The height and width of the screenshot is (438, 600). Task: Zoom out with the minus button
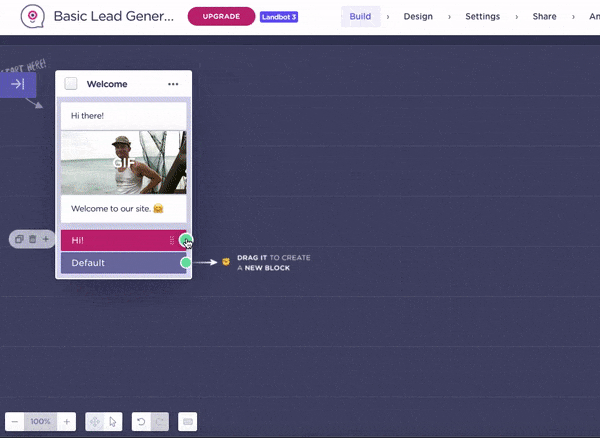[14, 422]
